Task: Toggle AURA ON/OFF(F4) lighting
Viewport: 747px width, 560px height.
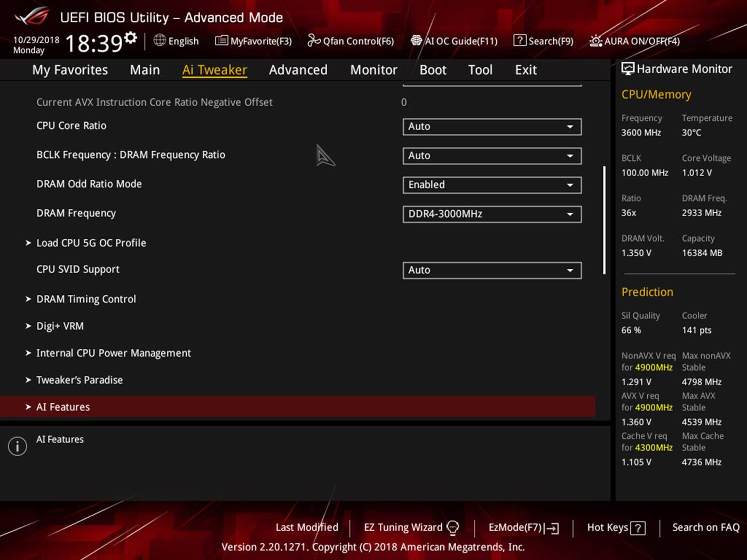Action: 595,41
